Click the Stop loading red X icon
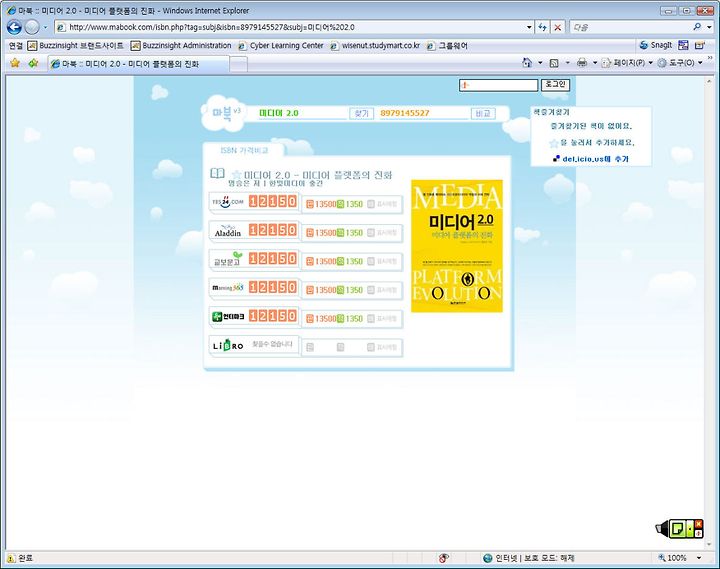 [x=557, y=28]
